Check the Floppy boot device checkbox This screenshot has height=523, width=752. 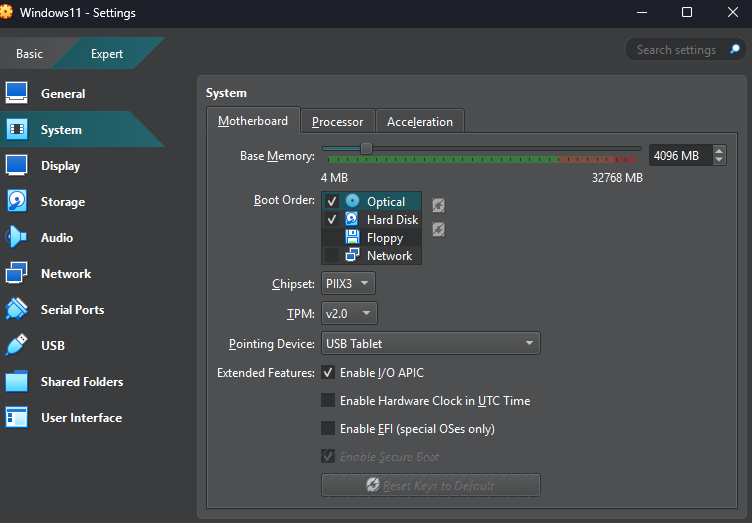coord(331,237)
